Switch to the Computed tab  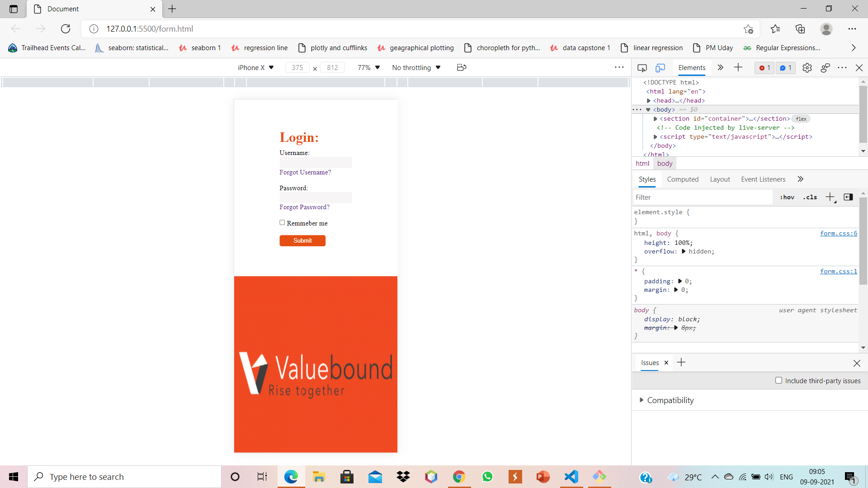click(x=683, y=179)
